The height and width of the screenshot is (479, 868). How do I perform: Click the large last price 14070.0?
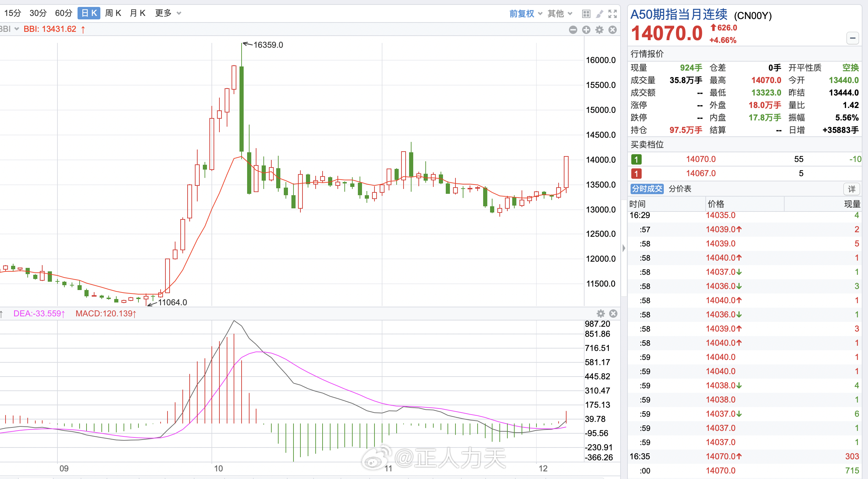[667, 34]
